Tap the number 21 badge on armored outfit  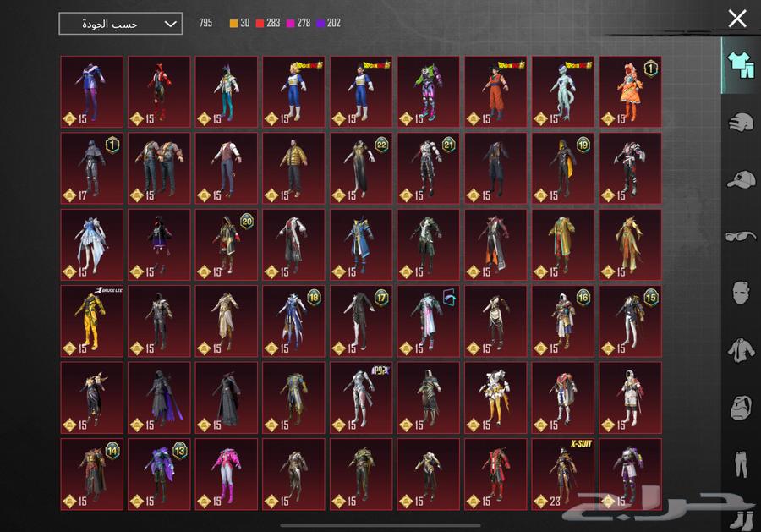click(x=449, y=145)
